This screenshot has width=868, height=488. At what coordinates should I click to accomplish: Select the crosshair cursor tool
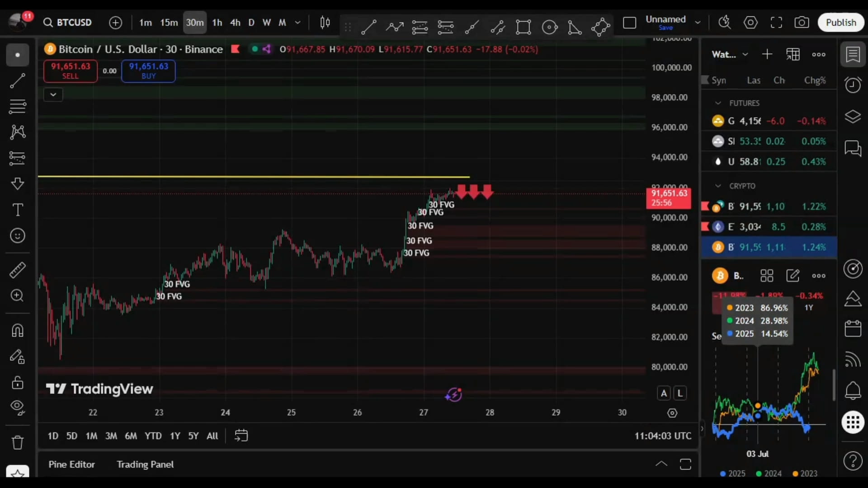[18, 55]
